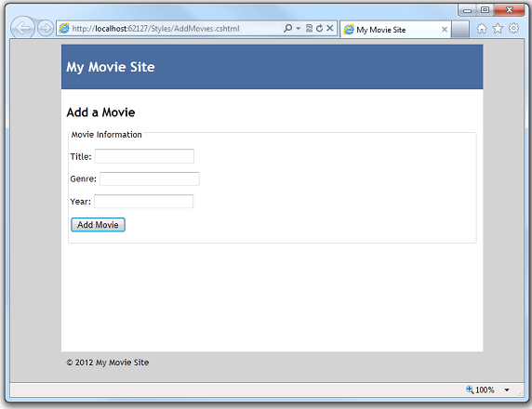This screenshot has height=409, width=532.
Task: Maximize the browser window
Action: click(x=485, y=10)
